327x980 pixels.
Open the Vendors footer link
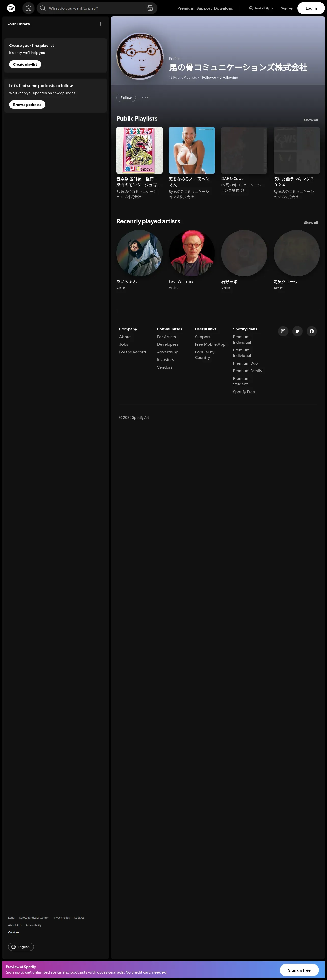(165, 367)
